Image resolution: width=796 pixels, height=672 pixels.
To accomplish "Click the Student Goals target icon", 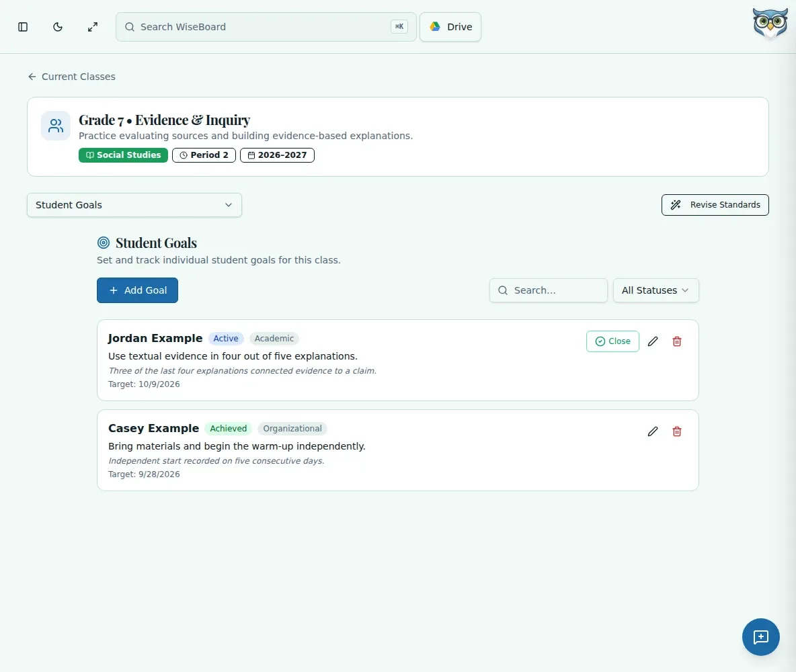I will pos(104,243).
